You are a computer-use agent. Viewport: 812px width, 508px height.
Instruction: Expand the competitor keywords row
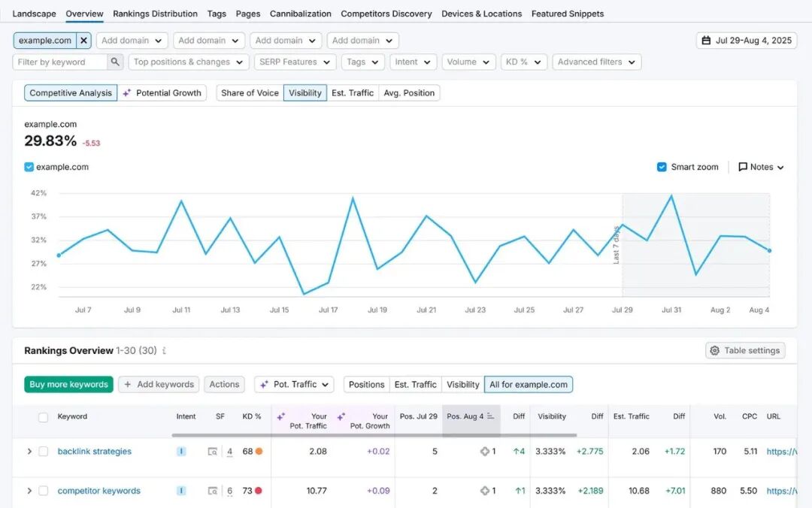(29, 491)
